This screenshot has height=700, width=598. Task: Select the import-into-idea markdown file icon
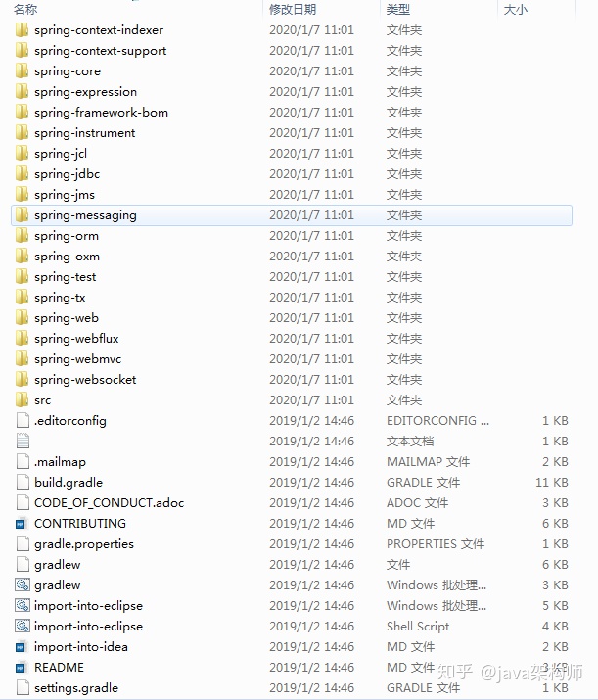coord(22,646)
